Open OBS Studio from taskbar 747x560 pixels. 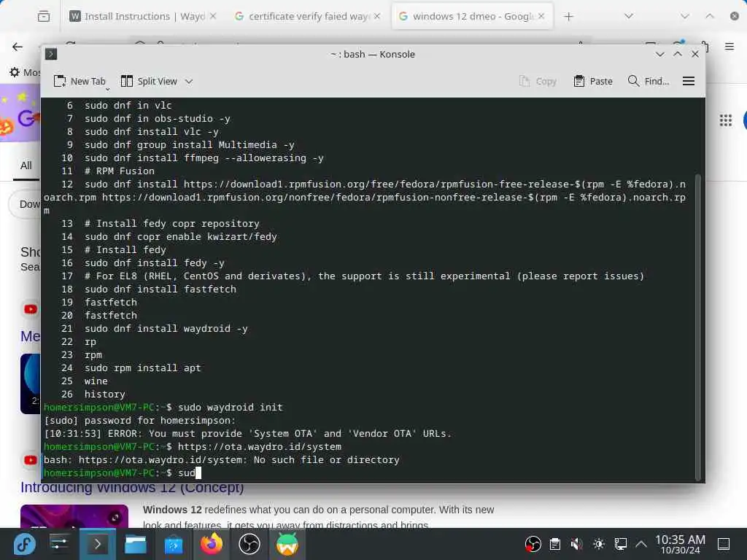click(249, 544)
